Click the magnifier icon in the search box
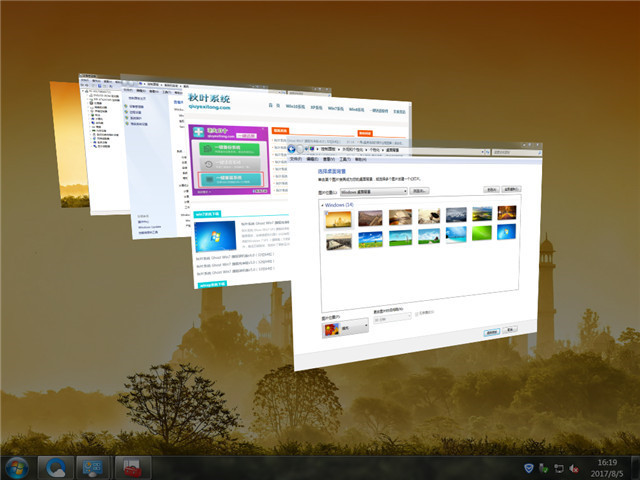 click(x=539, y=153)
